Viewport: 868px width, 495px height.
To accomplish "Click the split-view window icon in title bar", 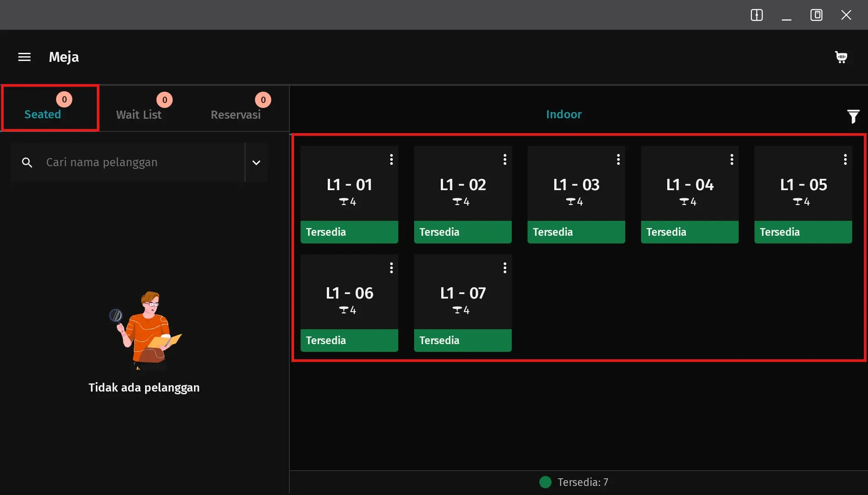I will [x=756, y=15].
